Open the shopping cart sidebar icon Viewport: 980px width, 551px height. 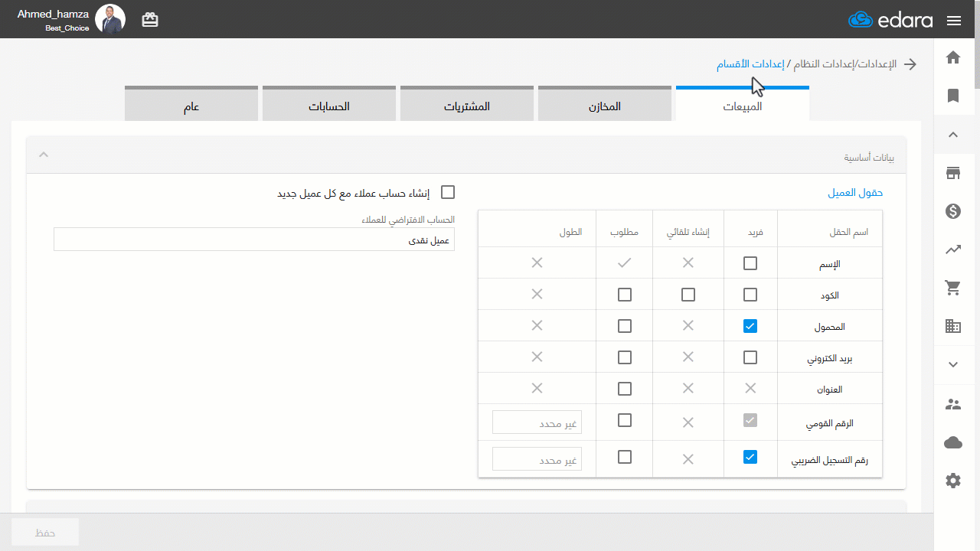tap(953, 288)
